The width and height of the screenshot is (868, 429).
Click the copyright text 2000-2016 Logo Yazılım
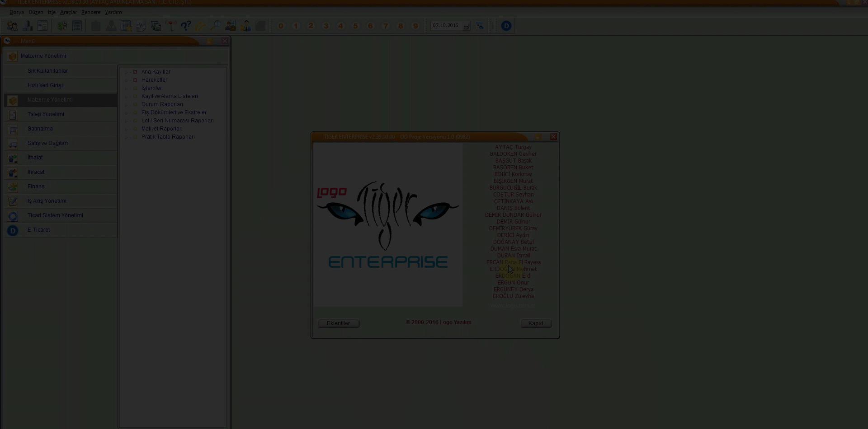tap(439, 322)
